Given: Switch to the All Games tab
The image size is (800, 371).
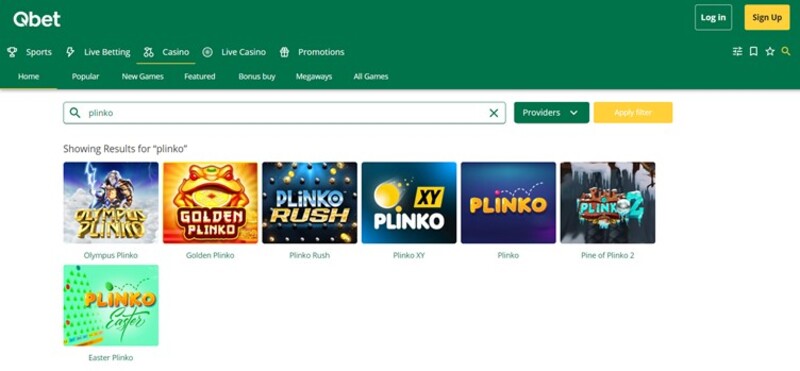Looking at the screenshot, I should coord(371,77).
